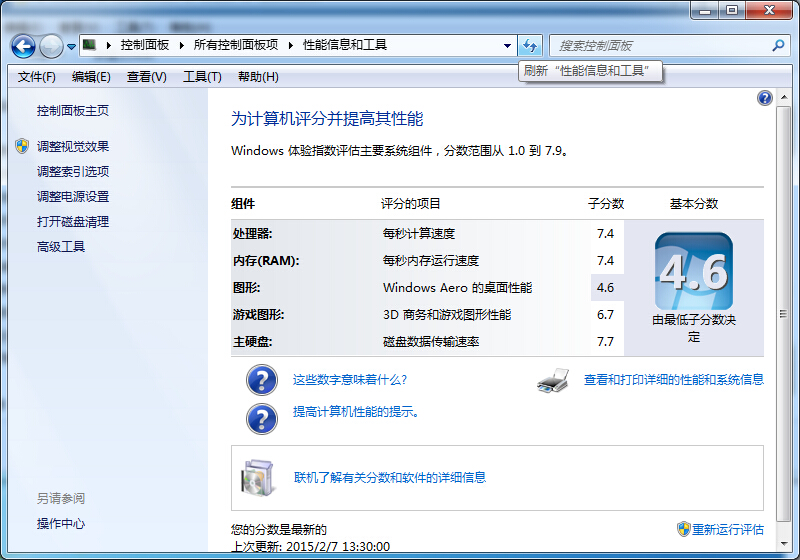Click the 4.6 subscore for 图形
Screen dimensions: 800x560
pos(606,288)
